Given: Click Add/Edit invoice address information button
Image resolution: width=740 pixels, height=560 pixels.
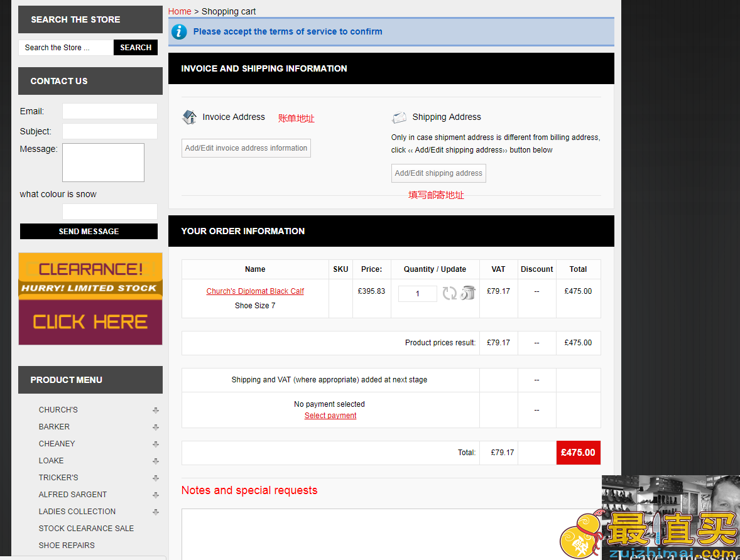Looking at the screenshot, I should coord(246,148).
